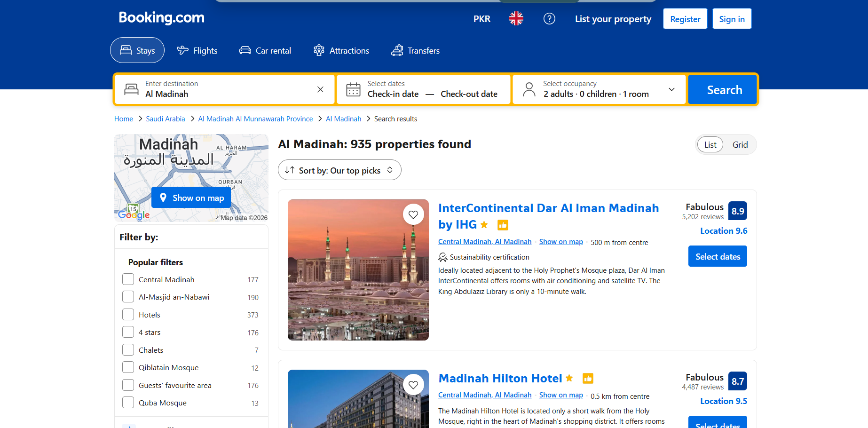Viewport: 868px width, 428px height.
Task: Save InterContinental Dar Al Iman to wishlist
Action: pyautogui.click(x=413, y=215)
